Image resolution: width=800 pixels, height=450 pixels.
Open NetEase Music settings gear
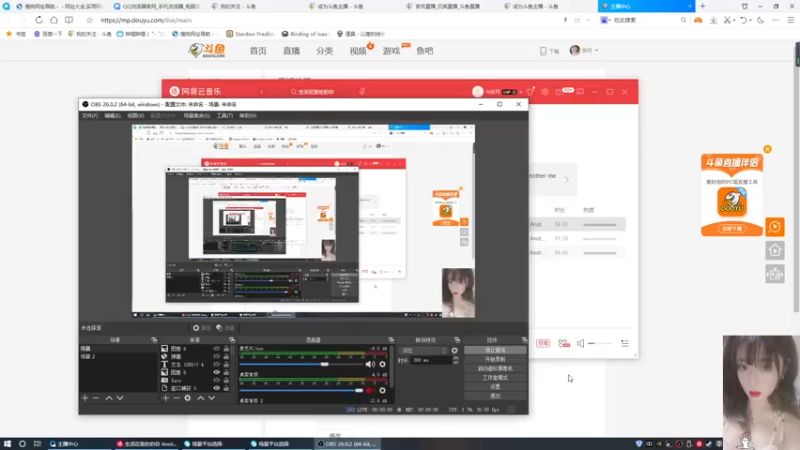click(x=545, y=92)
